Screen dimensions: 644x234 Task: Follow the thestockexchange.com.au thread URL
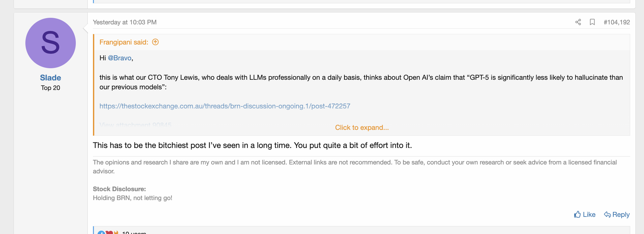tap(225, 106)
